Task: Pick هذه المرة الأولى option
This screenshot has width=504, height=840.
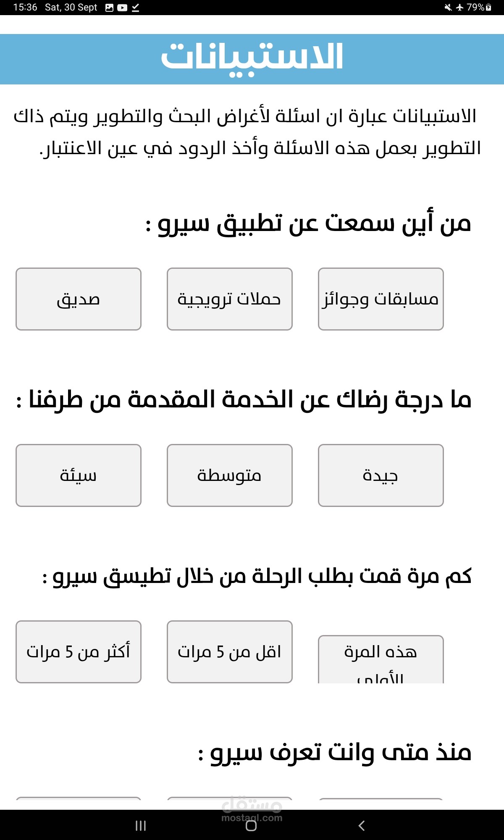Action: tap(381, 659)
